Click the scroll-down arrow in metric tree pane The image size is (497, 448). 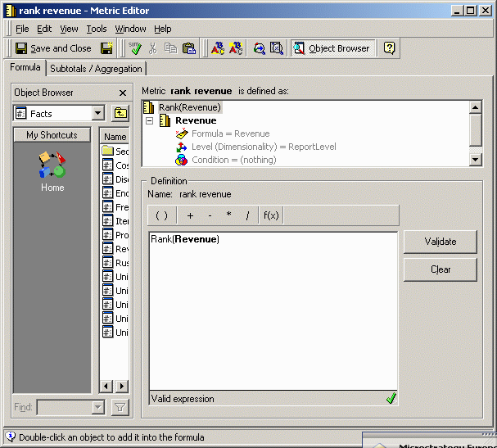tap(475, 160)
